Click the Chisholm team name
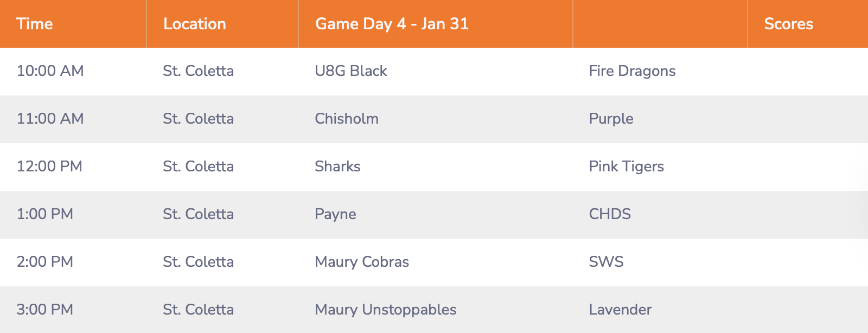This screenshot has height=333, width=868. coord(347,119)
